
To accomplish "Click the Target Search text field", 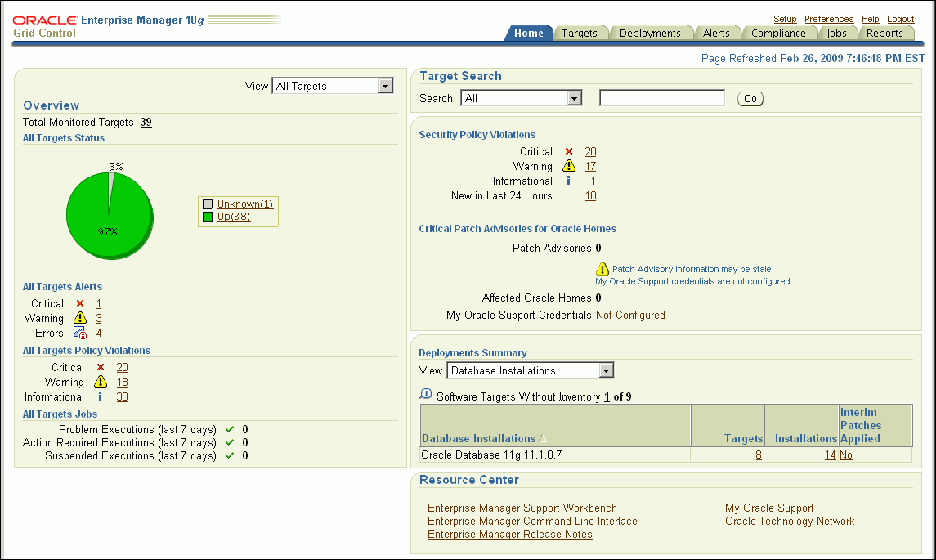I will [x=662, y=98].
